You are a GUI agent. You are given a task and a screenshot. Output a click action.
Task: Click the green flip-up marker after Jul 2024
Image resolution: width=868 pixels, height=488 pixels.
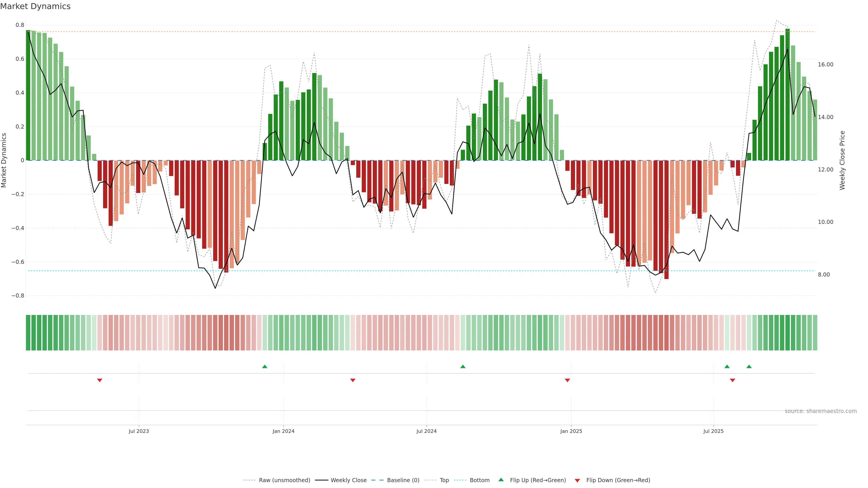[463, 366]
